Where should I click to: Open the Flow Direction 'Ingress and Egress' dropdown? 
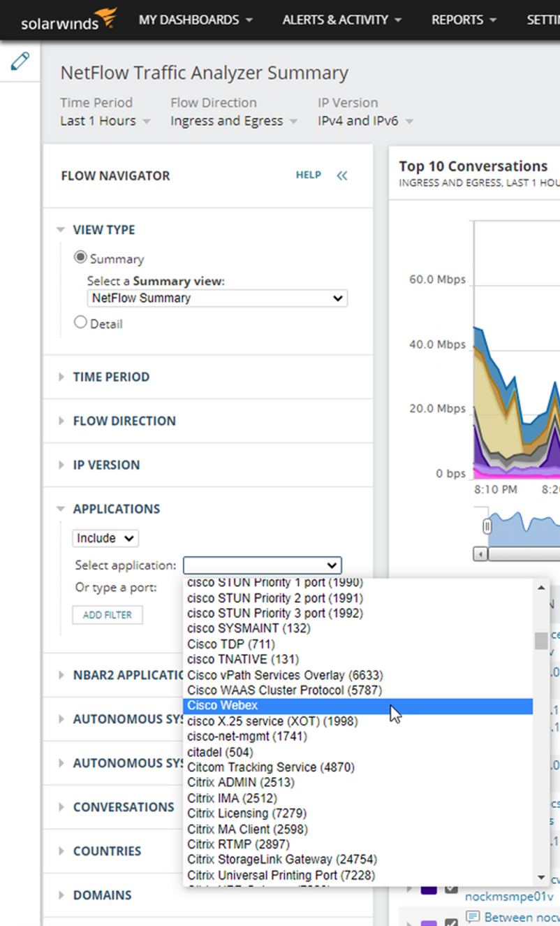point(234,121)
